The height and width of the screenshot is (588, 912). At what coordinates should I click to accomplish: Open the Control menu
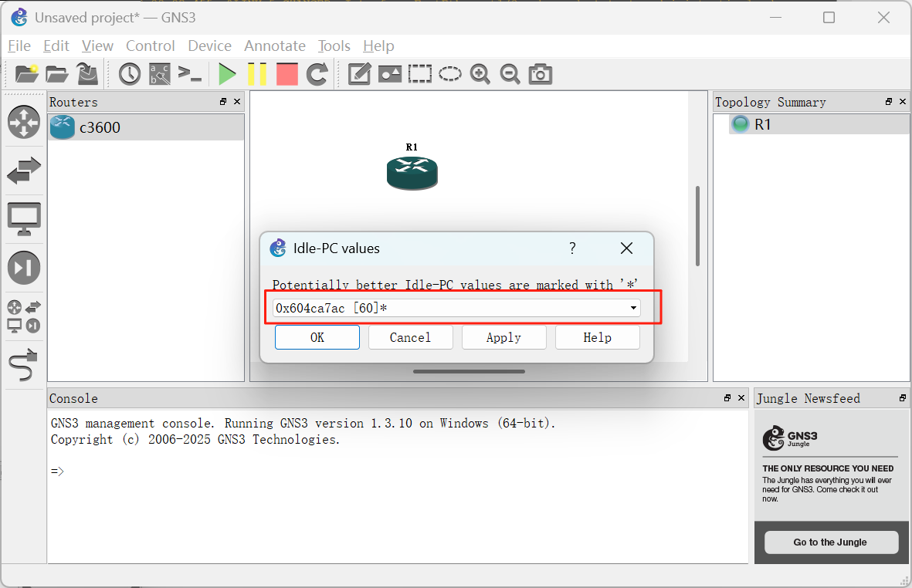pyautogui.click(x=150, y=46)
